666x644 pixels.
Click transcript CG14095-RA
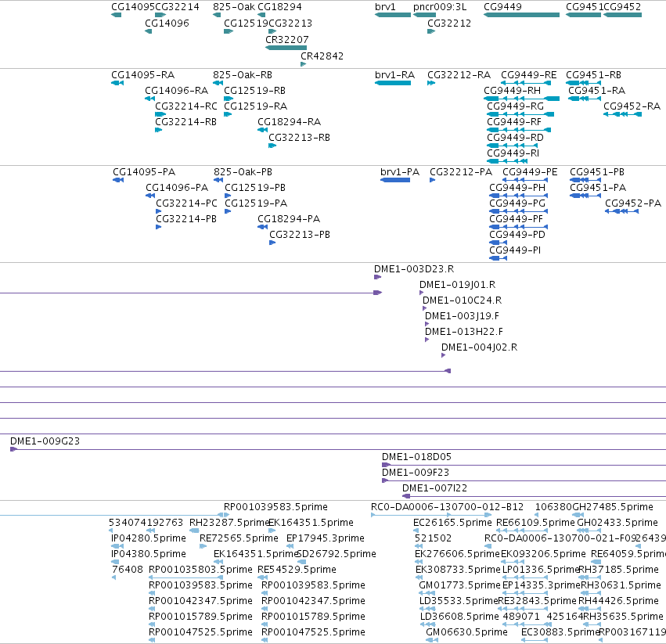pos(142,75)
